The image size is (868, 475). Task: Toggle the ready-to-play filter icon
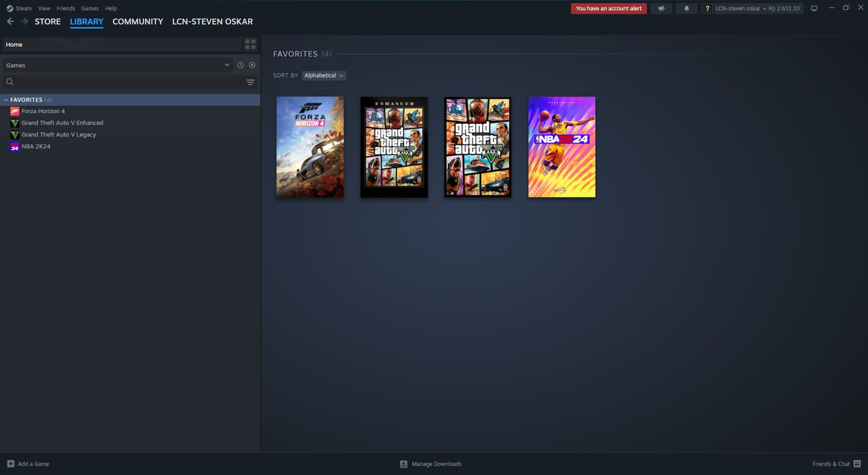tap(252, 65)
